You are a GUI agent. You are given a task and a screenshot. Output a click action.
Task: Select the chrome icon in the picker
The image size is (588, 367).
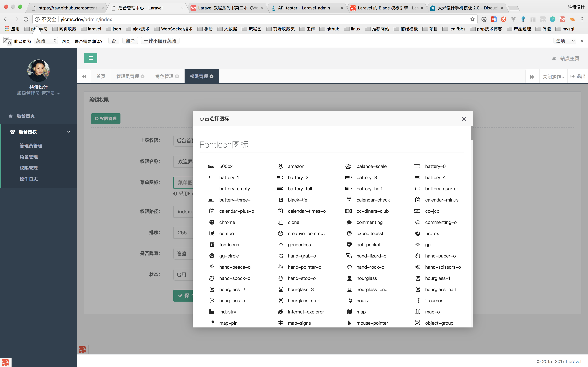click(227, 222)
